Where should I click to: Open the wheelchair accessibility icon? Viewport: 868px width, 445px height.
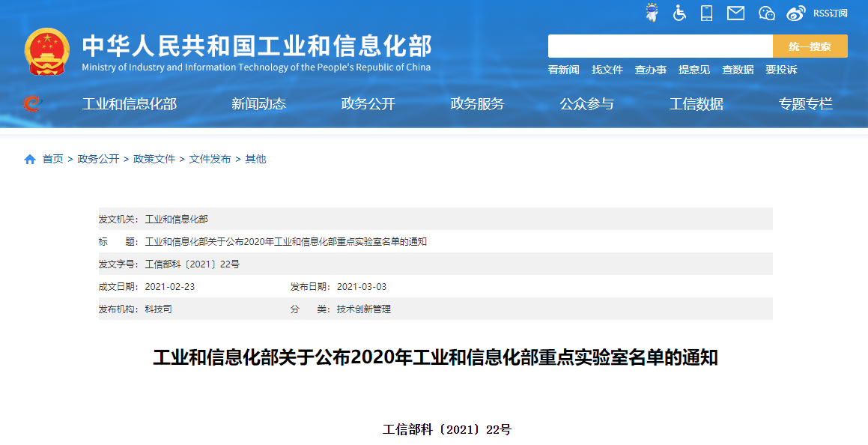(679, 13)
